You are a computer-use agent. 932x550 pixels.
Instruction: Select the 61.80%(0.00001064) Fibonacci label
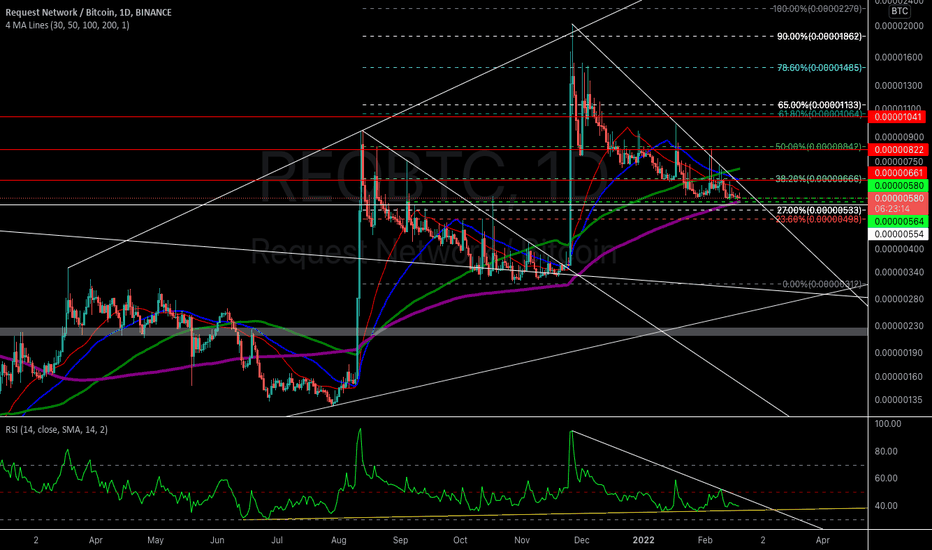tap(820, 114)
